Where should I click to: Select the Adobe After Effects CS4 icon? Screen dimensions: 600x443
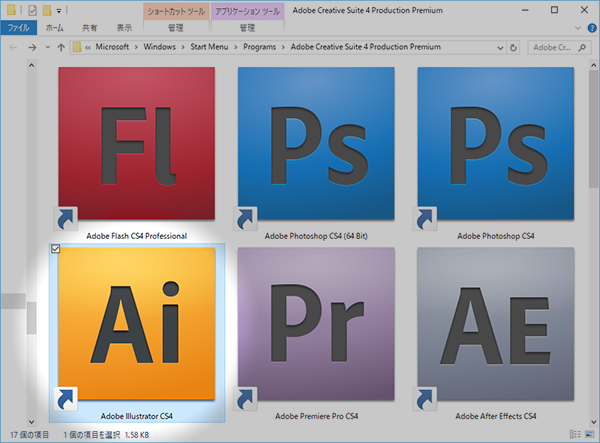click(496, 324)
